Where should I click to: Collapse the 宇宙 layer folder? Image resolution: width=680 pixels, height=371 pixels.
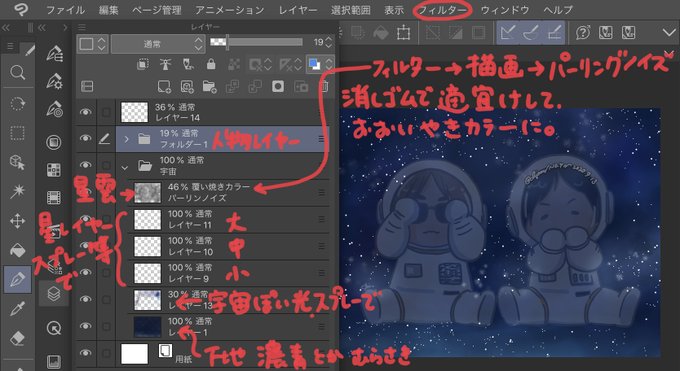pos(125,167)
